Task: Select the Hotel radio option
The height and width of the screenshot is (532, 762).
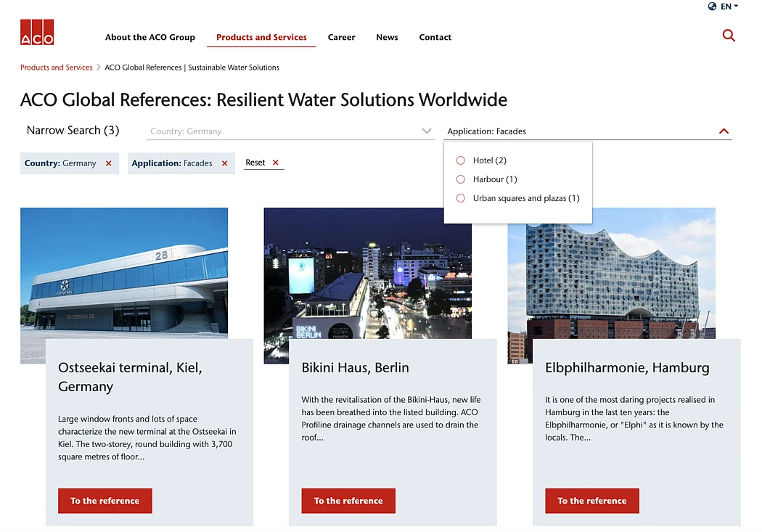Action: [x=461, y=160]
